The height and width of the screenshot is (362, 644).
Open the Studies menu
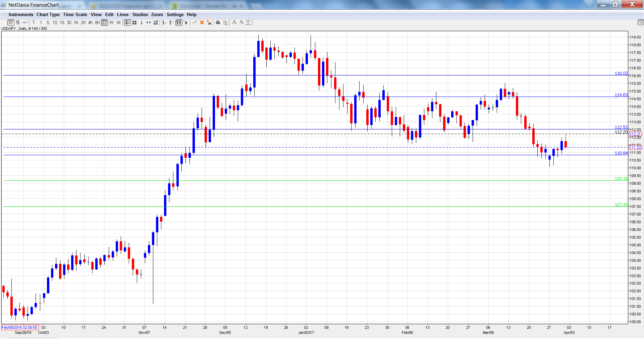coord(140,14)
